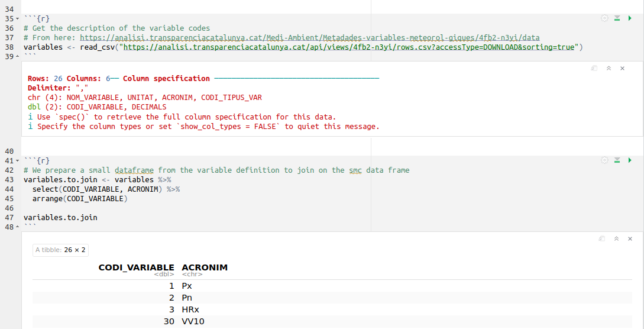Fold chunk using arrow at line 39
644x329 pixels.
click(17, 57)
